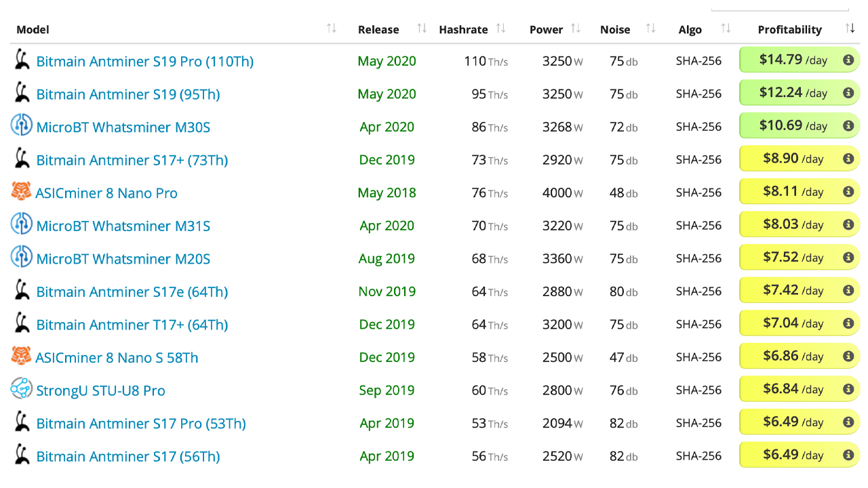
Task: Click the Noise column header
Action: 615,30
